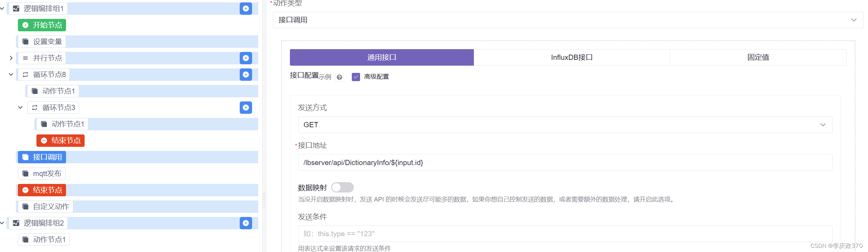Click the plus button on 逻辑编排组1 row
Screen dimensions: 868x252
pyautogui.click(x=246, y=9)
